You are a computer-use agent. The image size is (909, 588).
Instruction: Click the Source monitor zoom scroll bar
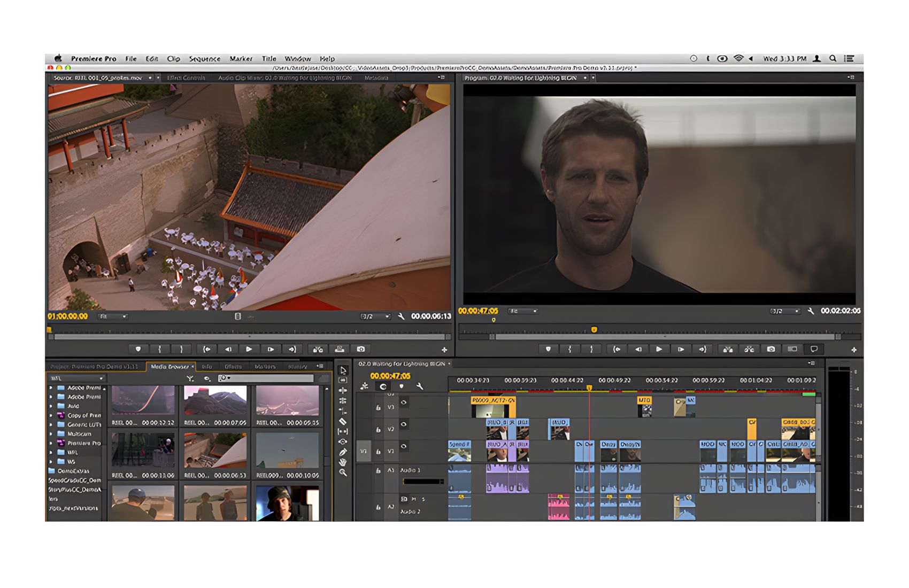(250, 337)
